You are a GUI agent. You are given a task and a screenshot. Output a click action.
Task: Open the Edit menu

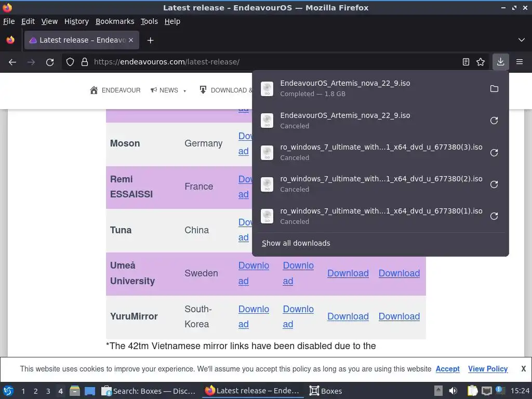tap(28, 21)
